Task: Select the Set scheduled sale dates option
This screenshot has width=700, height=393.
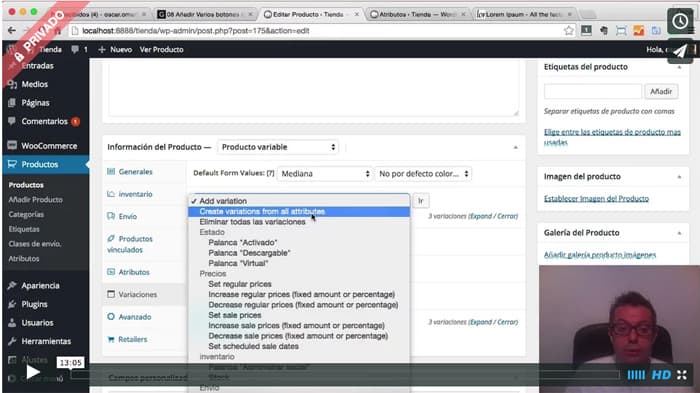Action: [x=299, y=347]
